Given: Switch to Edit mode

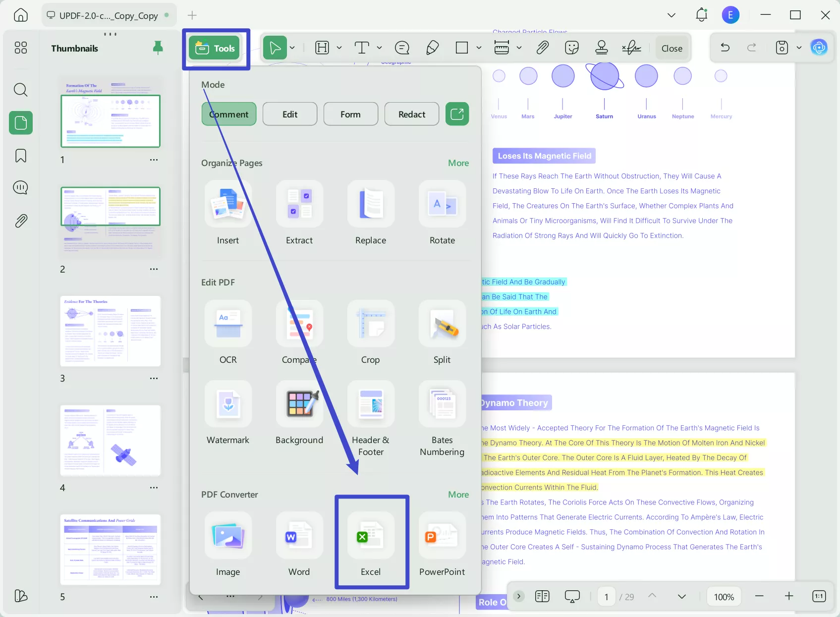Looking at the screenshot, I should point(289,113).
